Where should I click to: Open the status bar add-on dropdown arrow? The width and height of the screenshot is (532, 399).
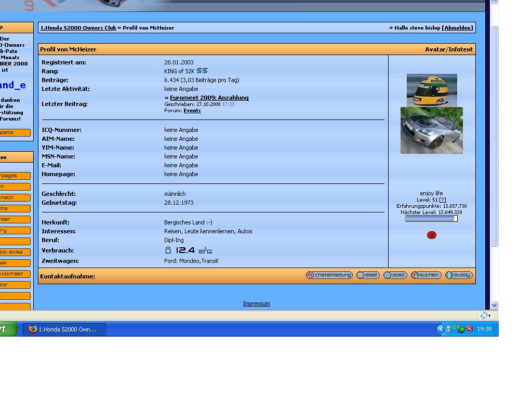point(489,315)
